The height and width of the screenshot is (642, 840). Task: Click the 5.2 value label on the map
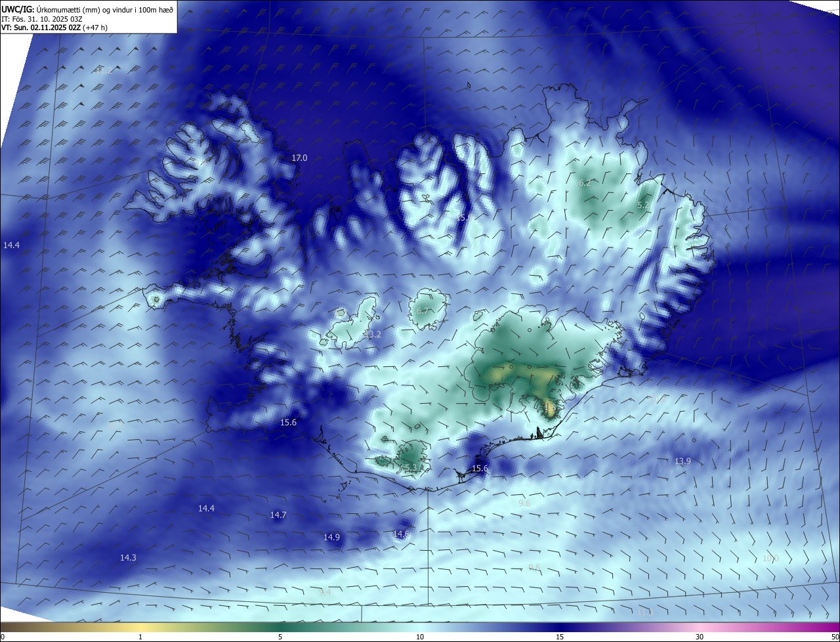click(x=644, y=205)
